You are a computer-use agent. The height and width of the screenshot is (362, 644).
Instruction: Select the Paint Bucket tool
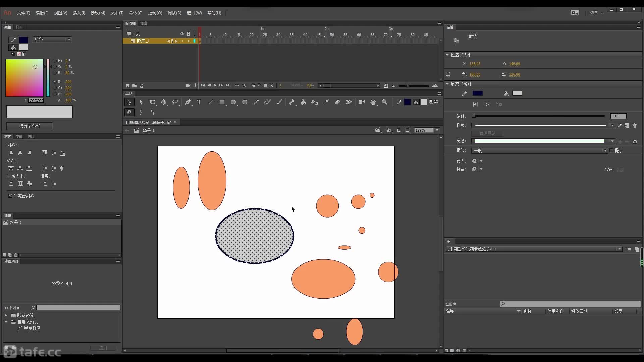(303, 102)
